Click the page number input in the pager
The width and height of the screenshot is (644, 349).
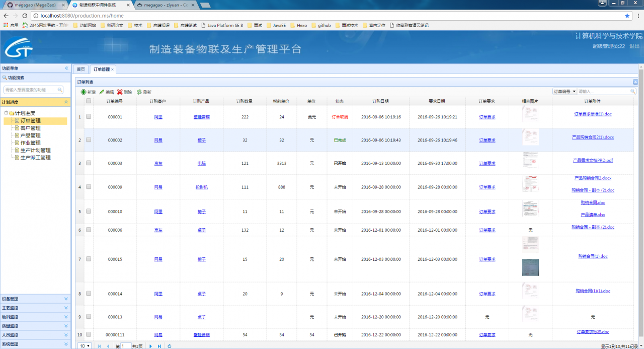[126, 346]
